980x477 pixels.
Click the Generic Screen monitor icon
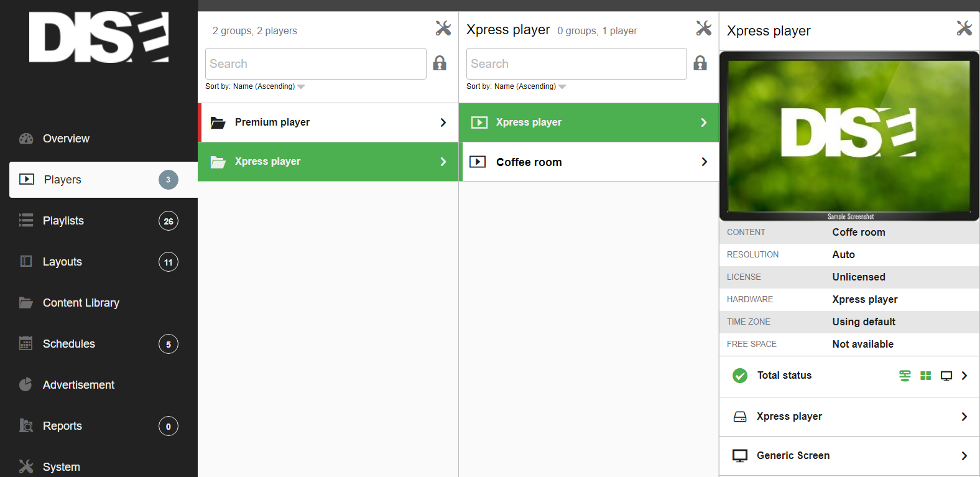(x=740, y=456)
